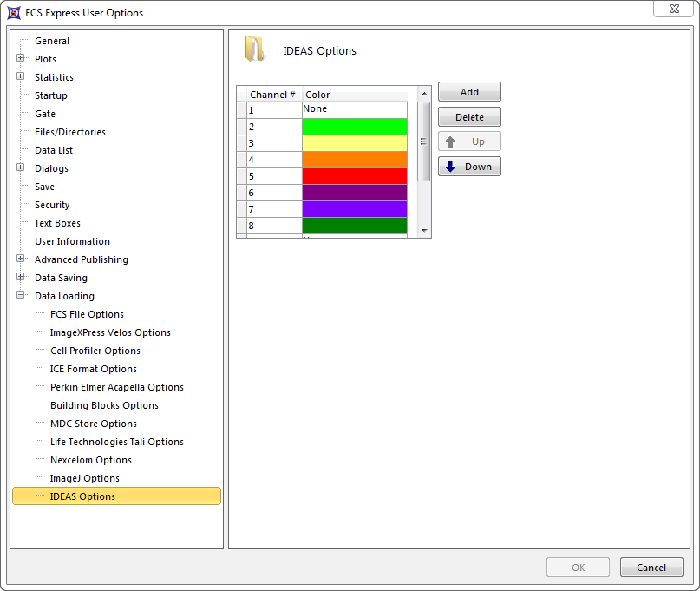Open Perkin Elmer Acapella Options
The width and height of the screenshot is (700, 591).
click(117, 387)
